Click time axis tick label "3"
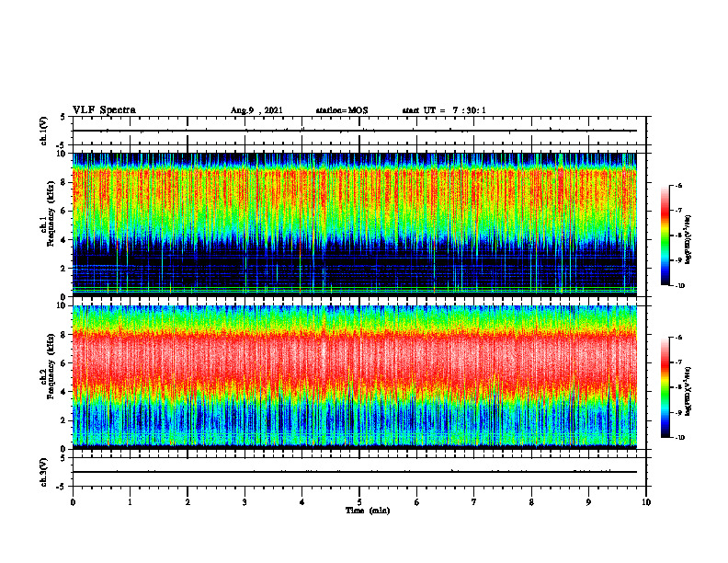 245,502
